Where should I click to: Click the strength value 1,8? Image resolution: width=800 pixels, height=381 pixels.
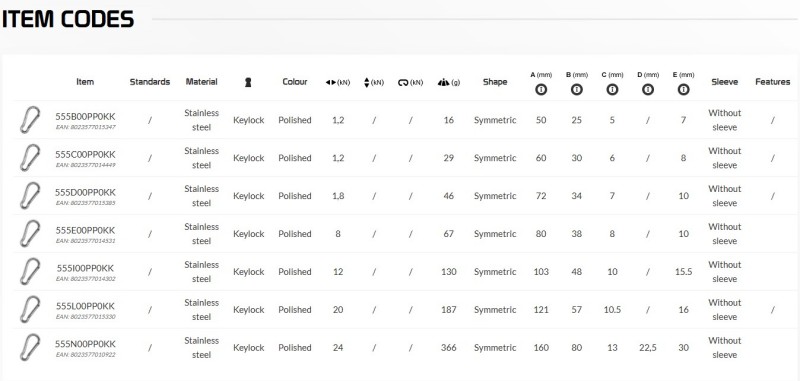coord(338,196)
